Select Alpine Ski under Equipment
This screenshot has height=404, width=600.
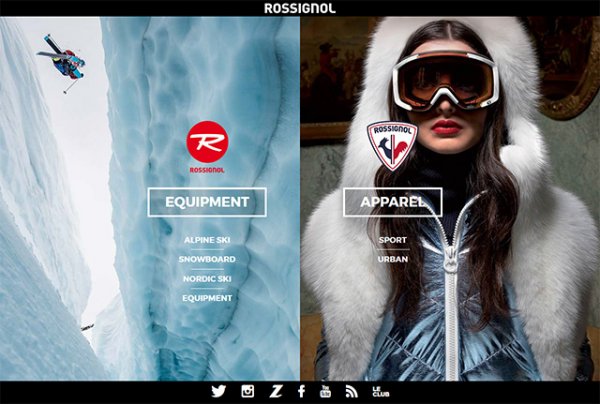pos(207,240)
